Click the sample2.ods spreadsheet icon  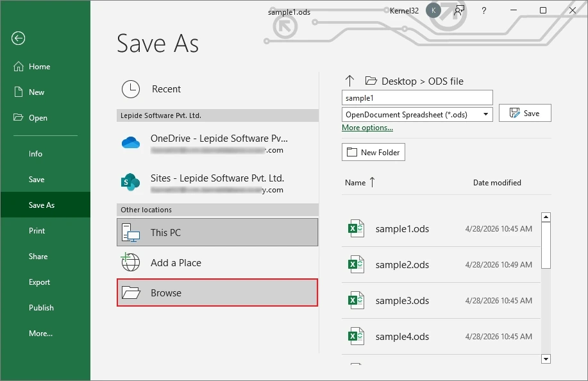(356, 264)
